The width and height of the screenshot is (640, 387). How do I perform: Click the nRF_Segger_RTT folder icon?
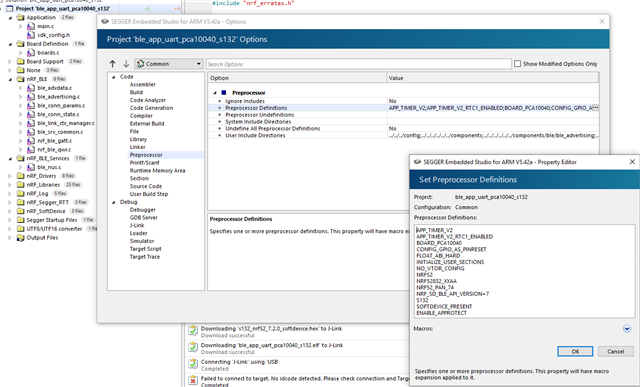click(20, 202)
